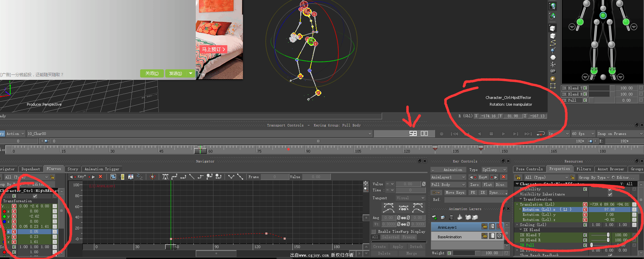Click the trash icon in Animation Layers
Screen dimensions: 644x259
(451, 217)
